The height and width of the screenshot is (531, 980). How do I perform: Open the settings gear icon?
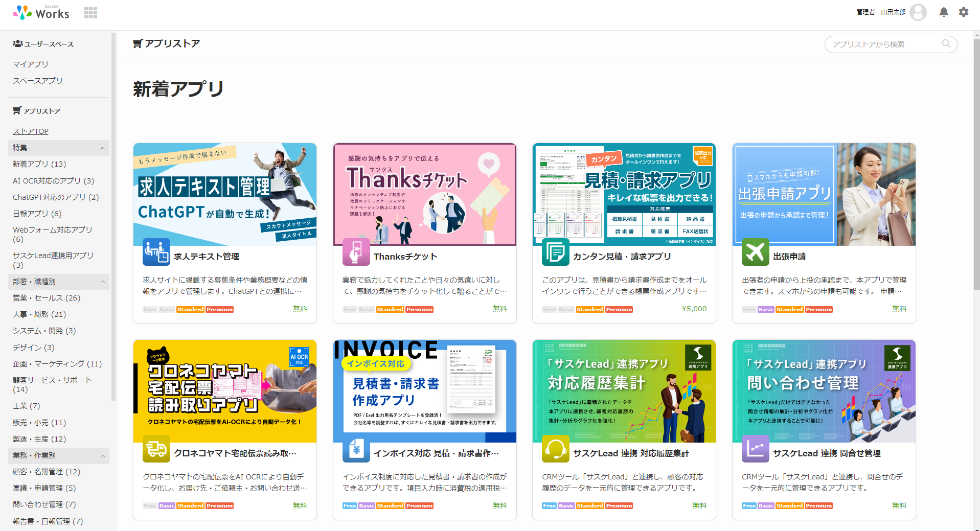pos(964,12)
